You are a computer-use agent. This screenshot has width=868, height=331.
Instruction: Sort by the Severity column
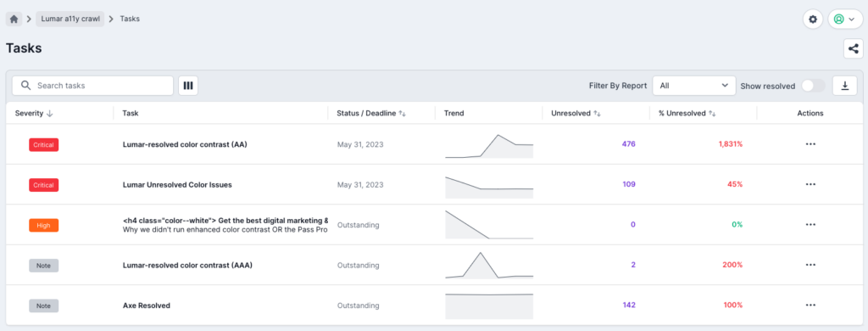(x=34, y=113)
